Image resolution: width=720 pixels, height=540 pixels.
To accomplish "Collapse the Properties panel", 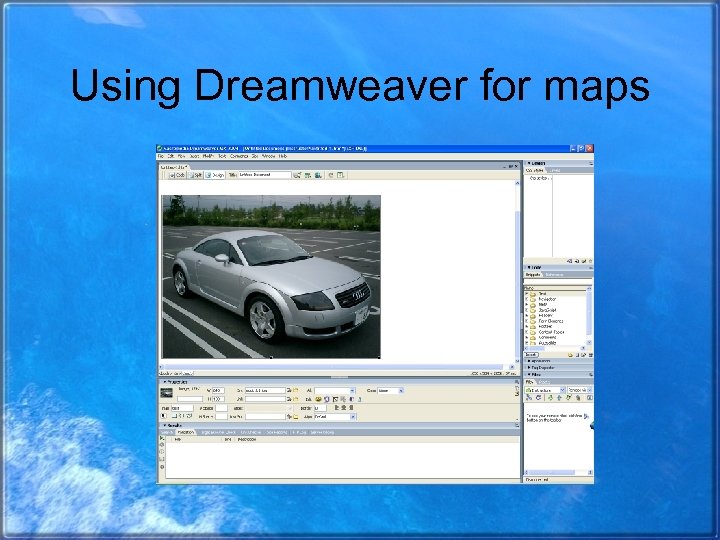I will pyautogui.click(x=165, y=382).
